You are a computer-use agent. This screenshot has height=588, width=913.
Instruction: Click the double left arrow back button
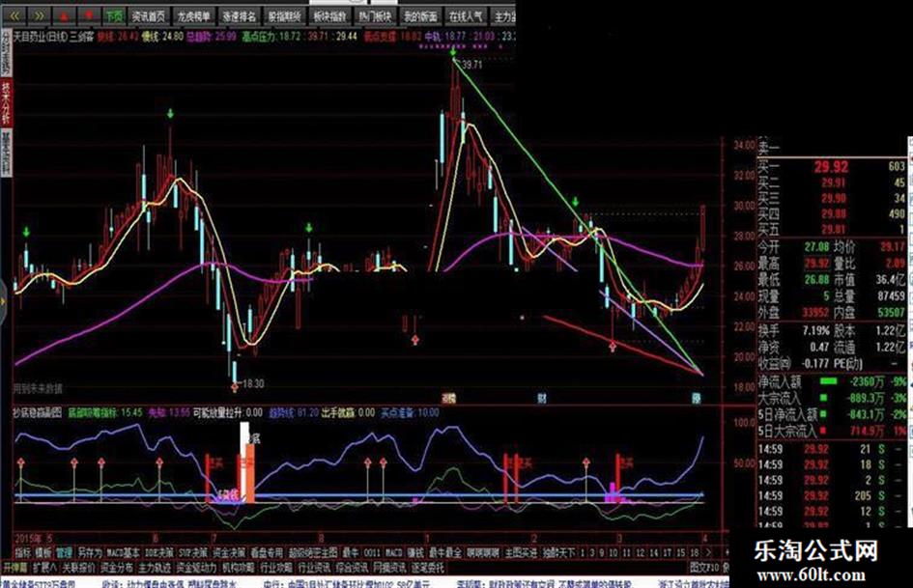click(14, 15)
